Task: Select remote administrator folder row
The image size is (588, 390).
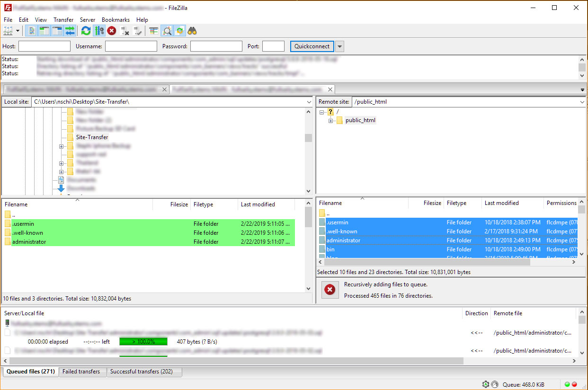Action: (447, 240)
